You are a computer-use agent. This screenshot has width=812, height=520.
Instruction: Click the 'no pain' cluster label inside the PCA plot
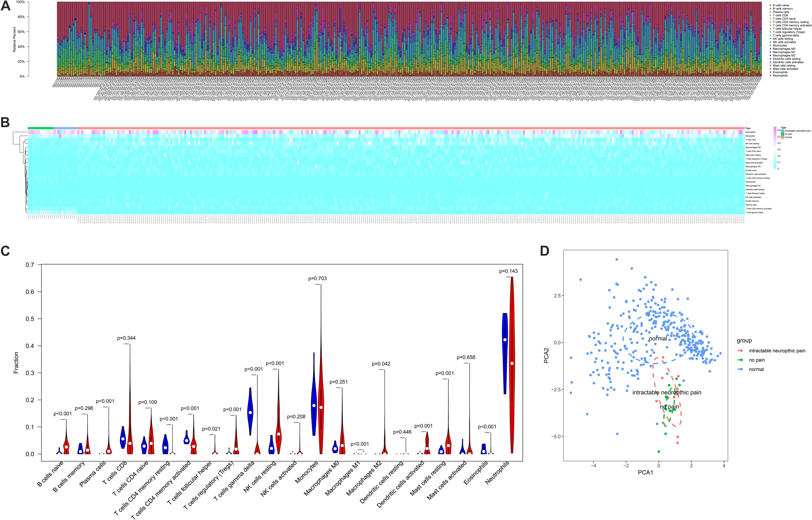[x=669, y=407]
